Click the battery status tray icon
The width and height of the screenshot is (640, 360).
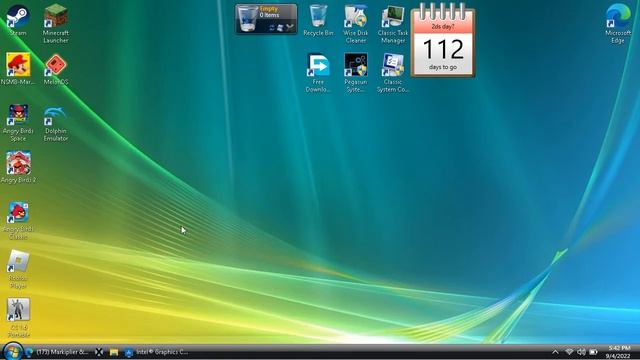pyautogui.click(x=593, y=352)
